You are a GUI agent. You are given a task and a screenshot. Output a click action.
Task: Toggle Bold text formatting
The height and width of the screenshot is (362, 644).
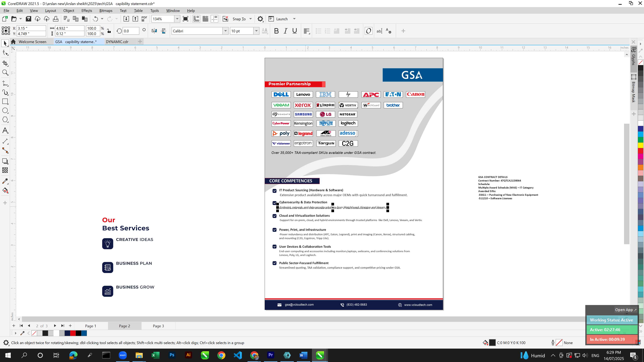pos(276,31)
